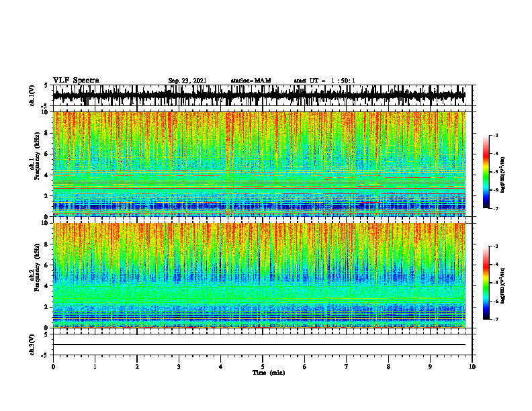Screen dimensions: 532x411
Task: Click the ch.1 waveform amplitude plot
Action: tap(259, 95)
